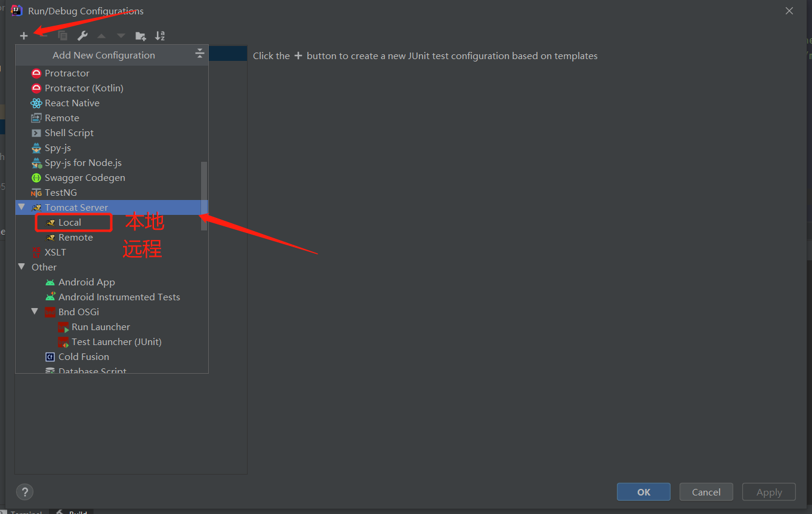Click the Create New Folder icon
The image size is (812, 514).
pyautogui.click(x=141, y=36)
